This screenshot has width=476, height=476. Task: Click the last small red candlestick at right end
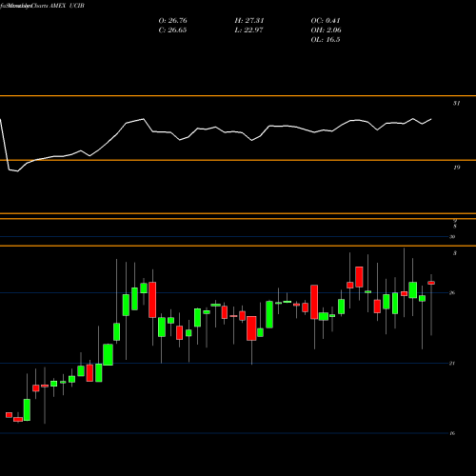(431, 283)
